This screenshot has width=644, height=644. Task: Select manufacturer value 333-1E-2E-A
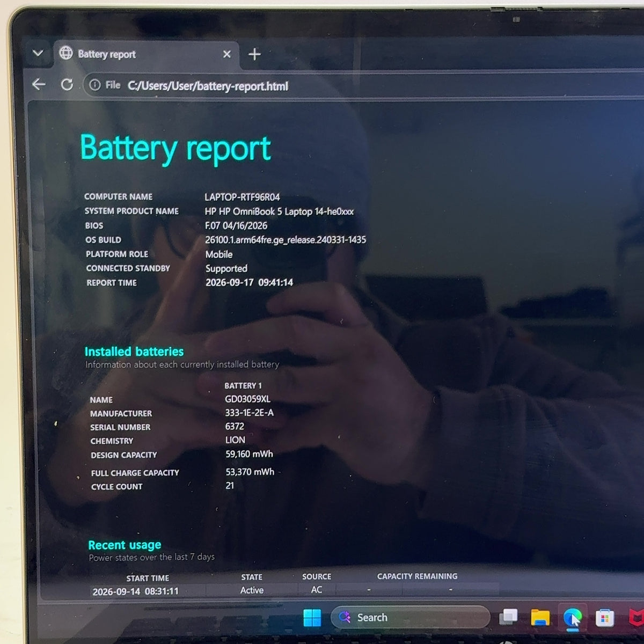(x=250, y=413)
